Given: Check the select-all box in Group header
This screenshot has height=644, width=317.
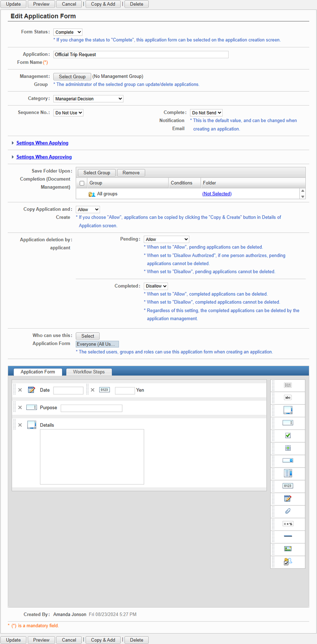Looking at the screenshot, I should [82, 183].
